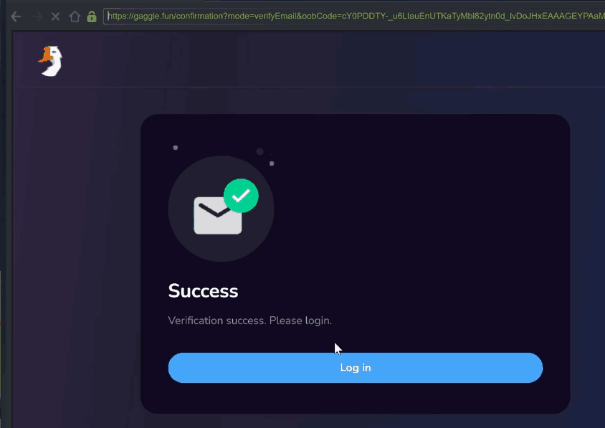Click the 'Verification success. Please login.' message
The image size is (605, 428).
tap(250, 320)
